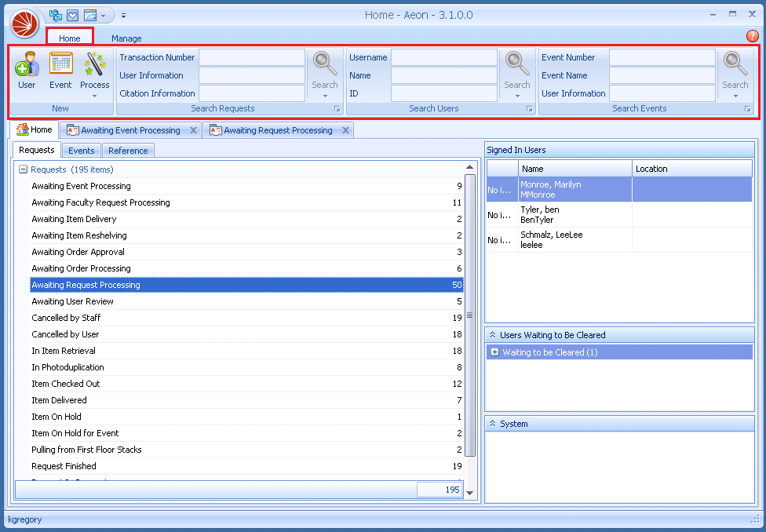766x532 pixels.
Task: Switch to the Manage ribbon tab
Action: point(126,38)
